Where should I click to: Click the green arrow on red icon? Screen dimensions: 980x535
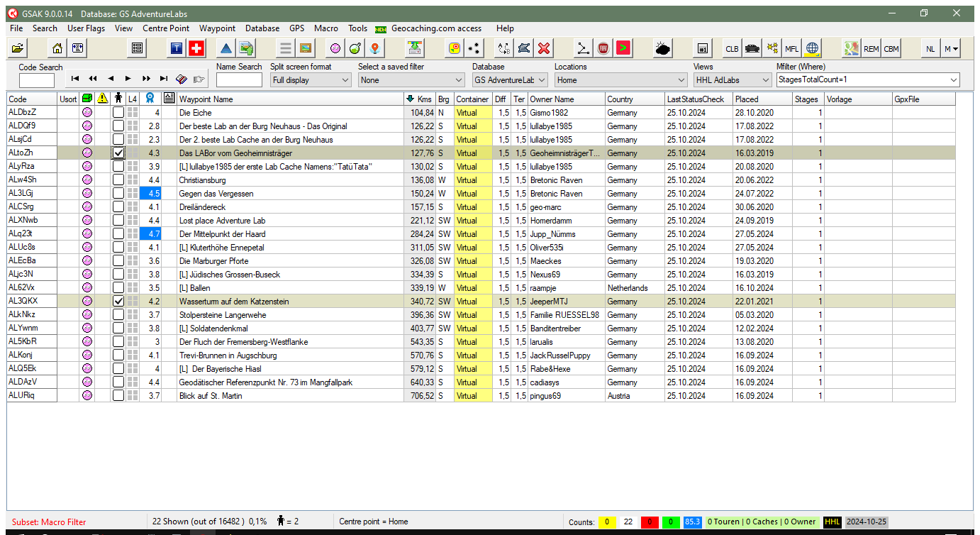(x=623, y=48)
